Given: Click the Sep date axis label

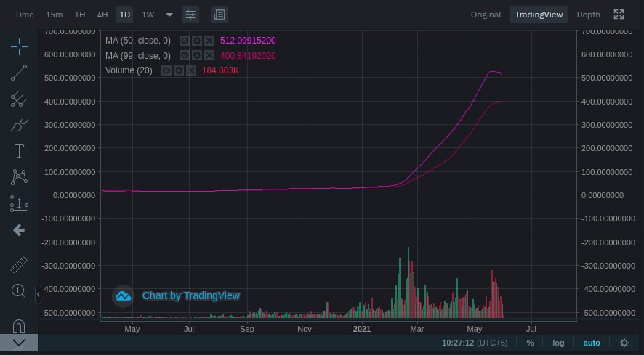Looking at the screenshot, I should point(247,329).
